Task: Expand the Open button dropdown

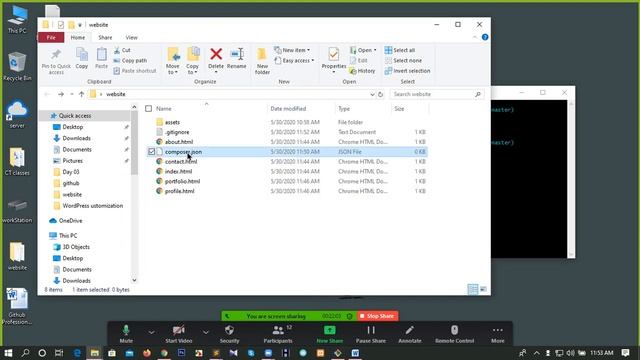Action: coord(375,50)
